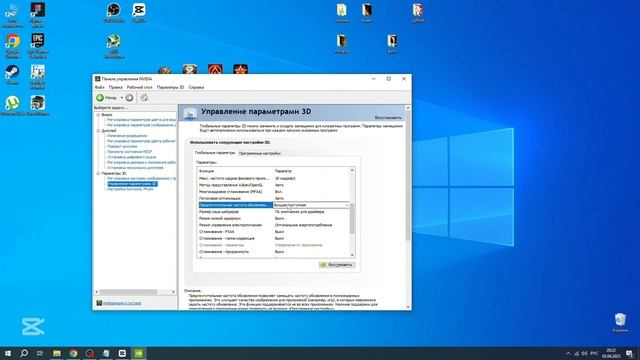Click the taskbar clock and date
Screen dimensions: 640x360
[x=611, y=353]
